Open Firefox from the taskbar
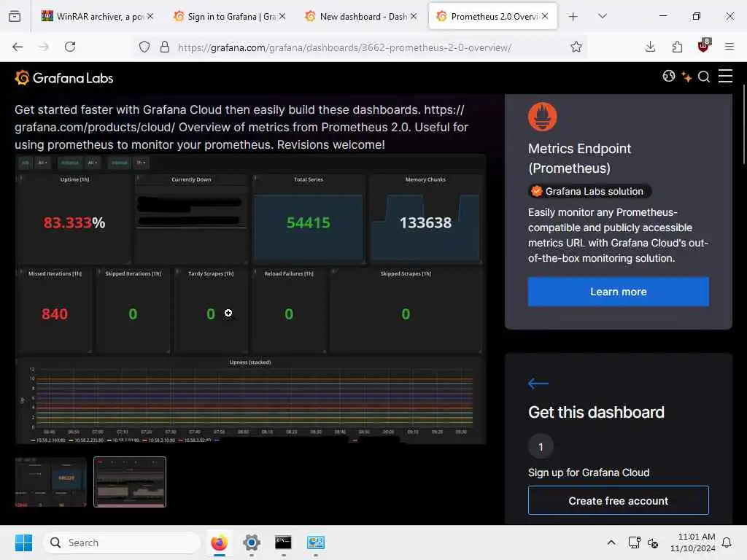This screenshot has width=747, height=560. click(219, 542)
